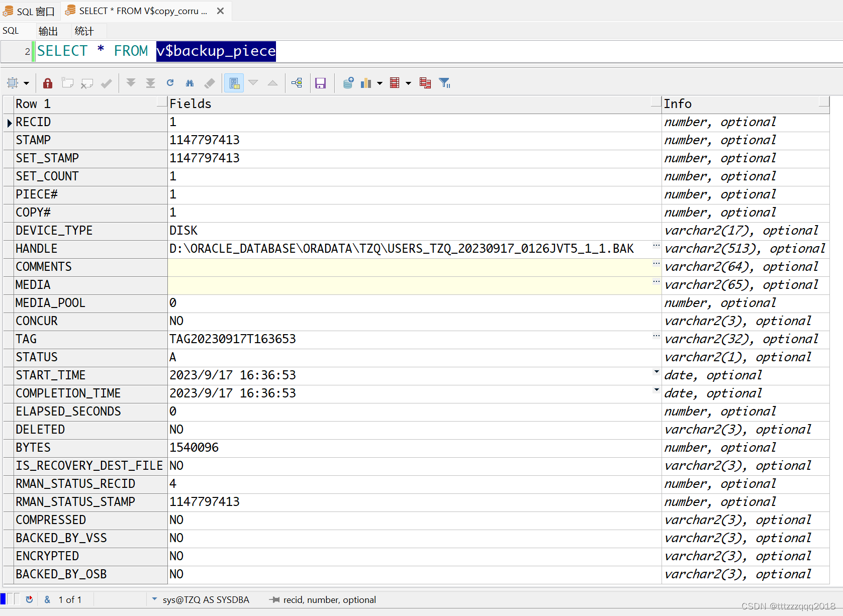Open the export grid dropdown arrow
843x616 pixels.
[x=408, y=83]
